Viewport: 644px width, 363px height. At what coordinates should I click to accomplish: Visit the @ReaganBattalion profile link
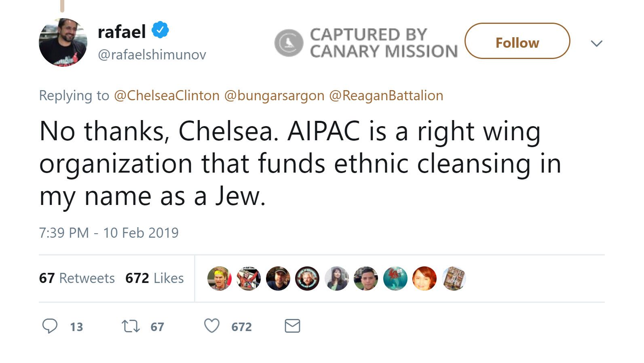386,96
